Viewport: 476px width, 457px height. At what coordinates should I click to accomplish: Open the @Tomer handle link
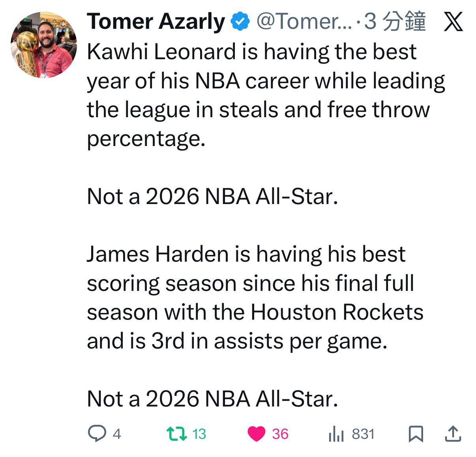304,21
